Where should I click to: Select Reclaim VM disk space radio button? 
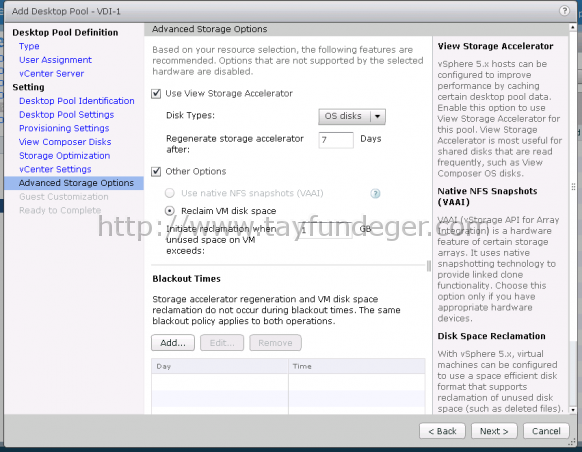point(170,211)
